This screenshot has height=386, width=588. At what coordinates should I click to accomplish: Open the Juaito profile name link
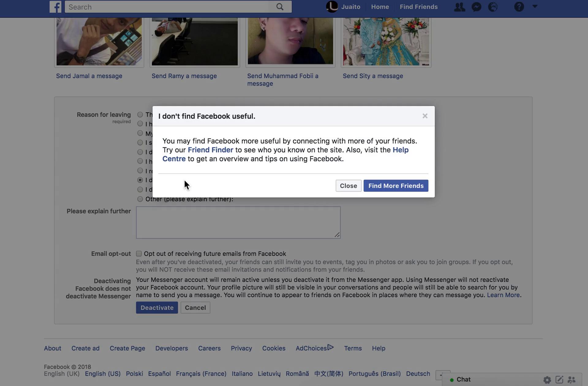[351, 7]
